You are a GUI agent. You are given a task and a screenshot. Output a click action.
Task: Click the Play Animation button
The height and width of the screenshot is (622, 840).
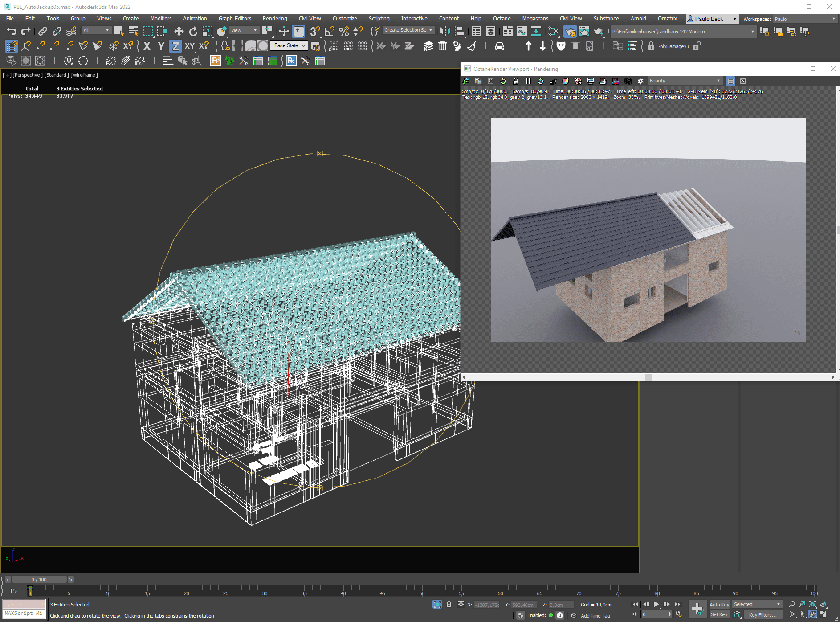pos(656,605)
